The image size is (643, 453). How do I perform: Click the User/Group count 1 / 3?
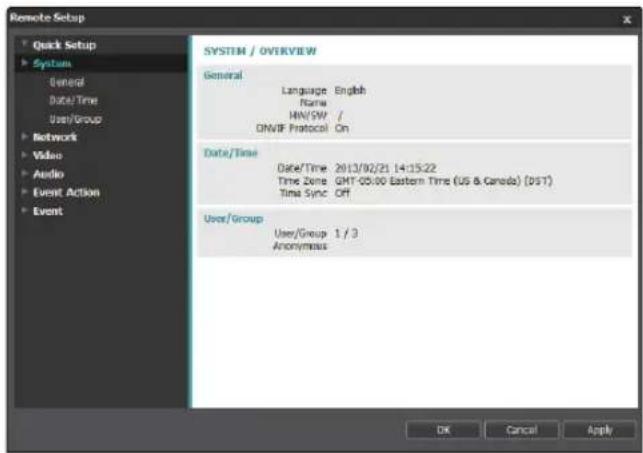click(346, 233)
